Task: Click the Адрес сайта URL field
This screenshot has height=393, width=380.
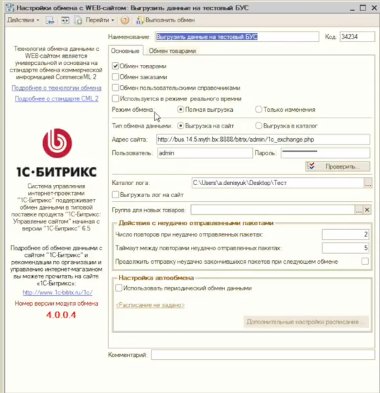Action: (x=263, y=139)
